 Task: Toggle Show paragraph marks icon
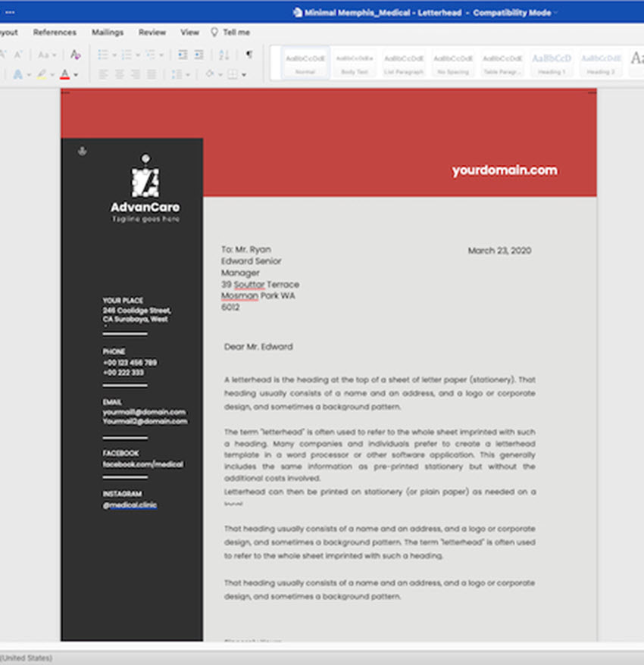pos(249,55)
